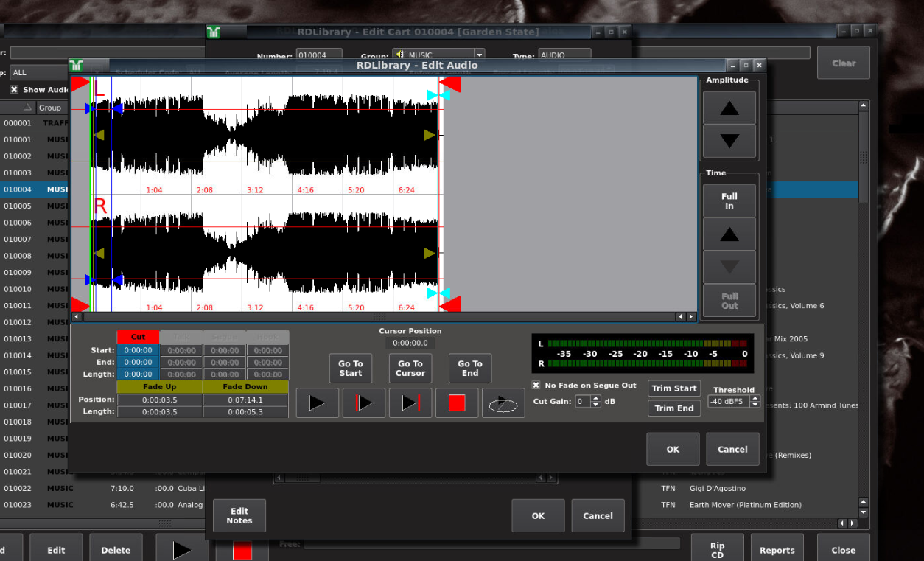Select the red Cut tab
Screen dimensions: 924x561
coord(138,337)
